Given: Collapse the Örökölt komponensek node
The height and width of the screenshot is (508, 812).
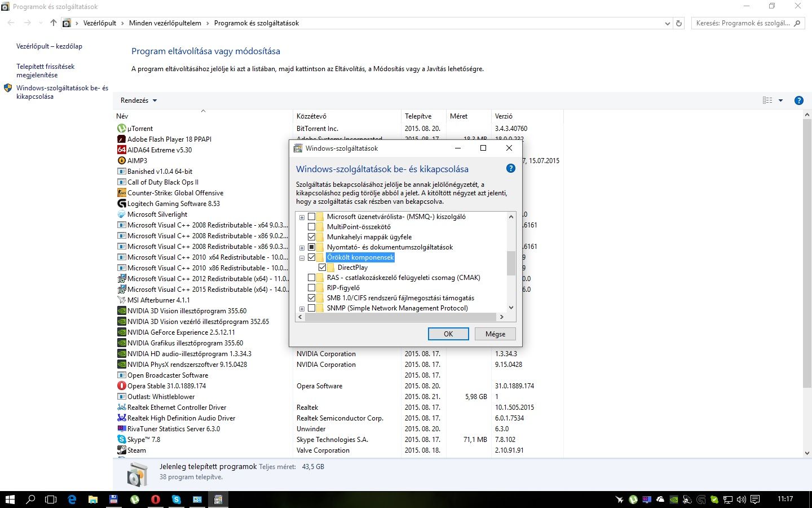Looking at the screenshot, I should point(302,258).
